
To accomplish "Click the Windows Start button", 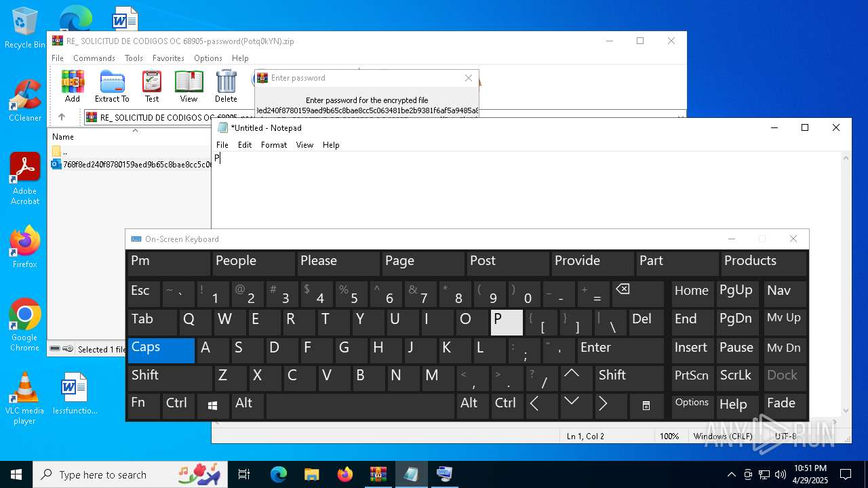I will coord(16,474).
